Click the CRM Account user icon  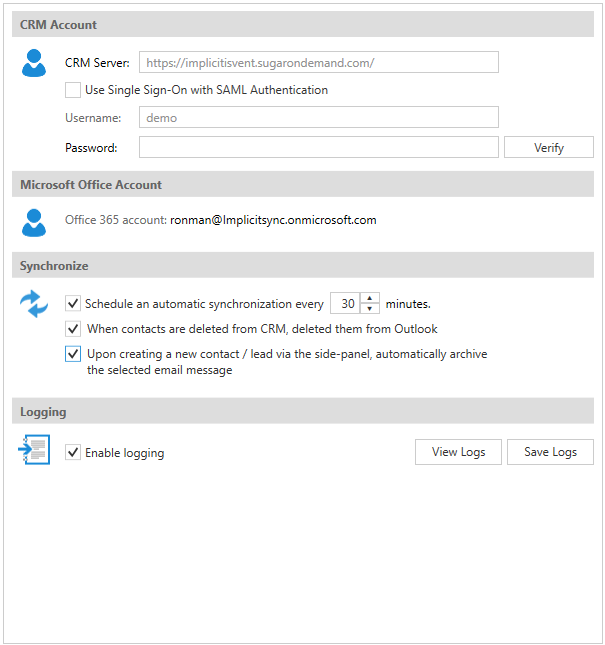coord(34,63)
